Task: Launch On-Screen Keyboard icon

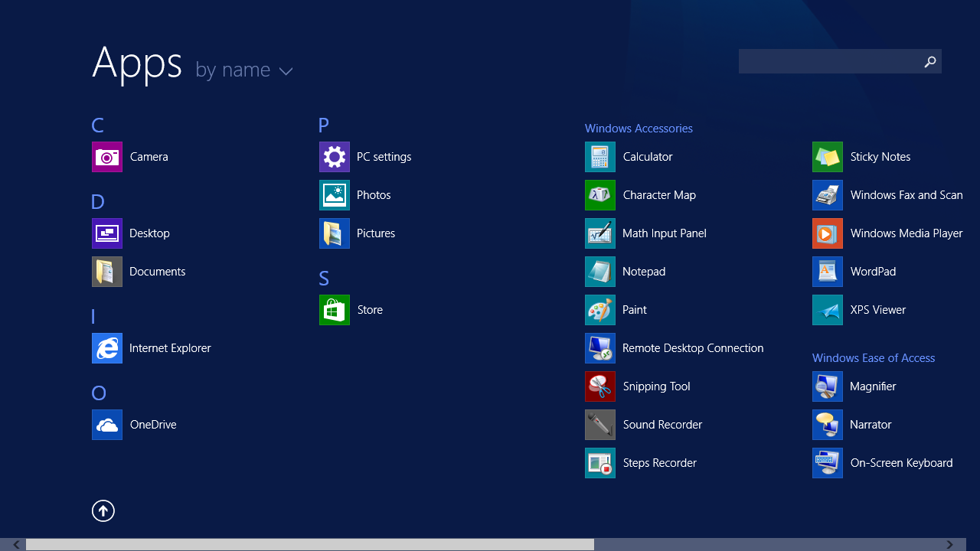Action: pyautogui.click(x=828, y=463)
